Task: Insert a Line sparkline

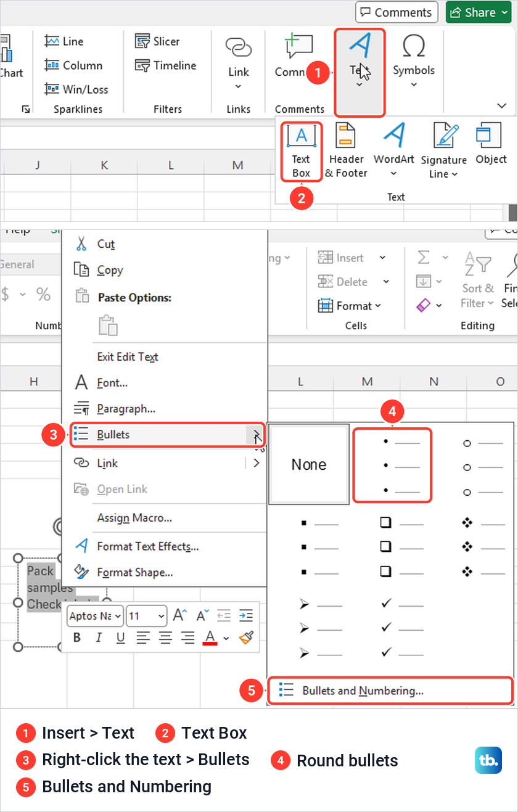Action: [64, 41]
